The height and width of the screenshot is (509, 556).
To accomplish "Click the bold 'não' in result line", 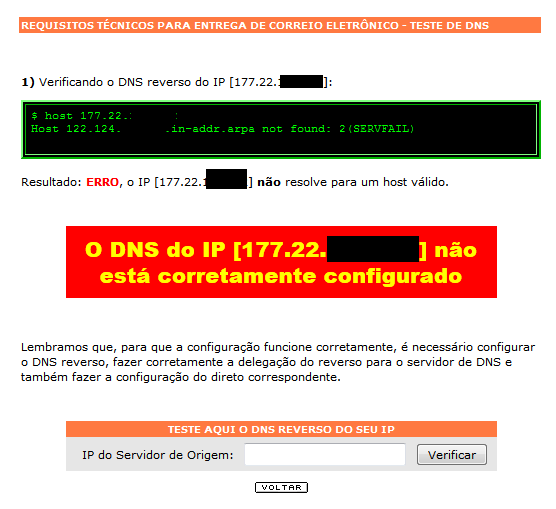I will click(x=269, y=182).
